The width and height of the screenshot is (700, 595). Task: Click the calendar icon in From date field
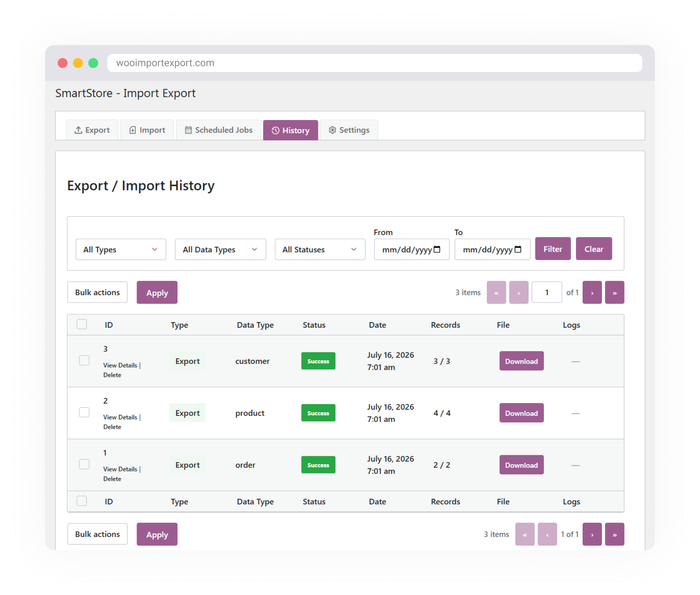click(x=437, y=249)
